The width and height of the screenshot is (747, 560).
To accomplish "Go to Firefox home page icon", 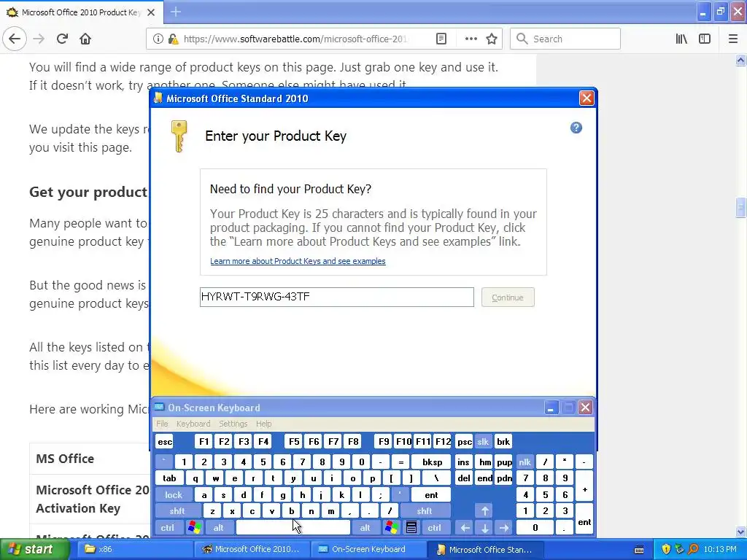I will [x=85, y=39].
